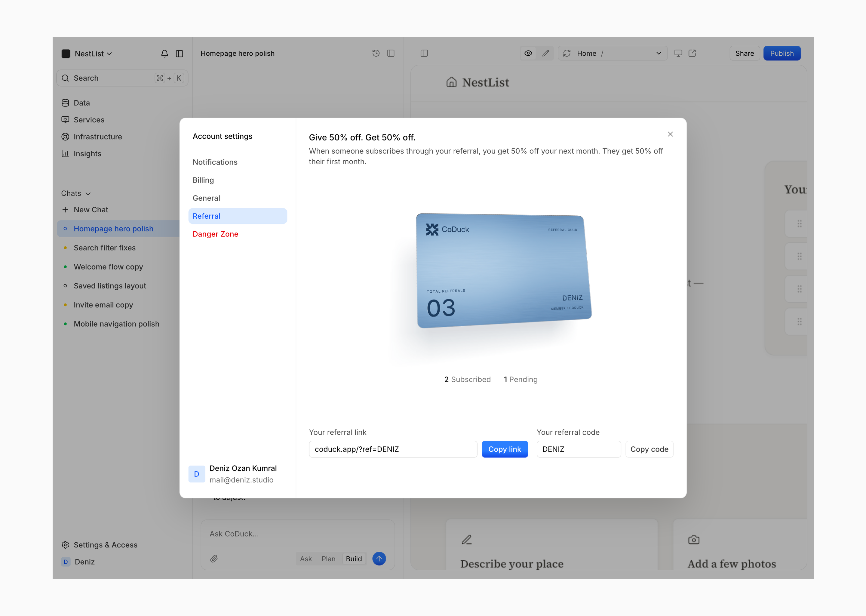
Task: Select the desktop viewport icon
Action: 678,53
